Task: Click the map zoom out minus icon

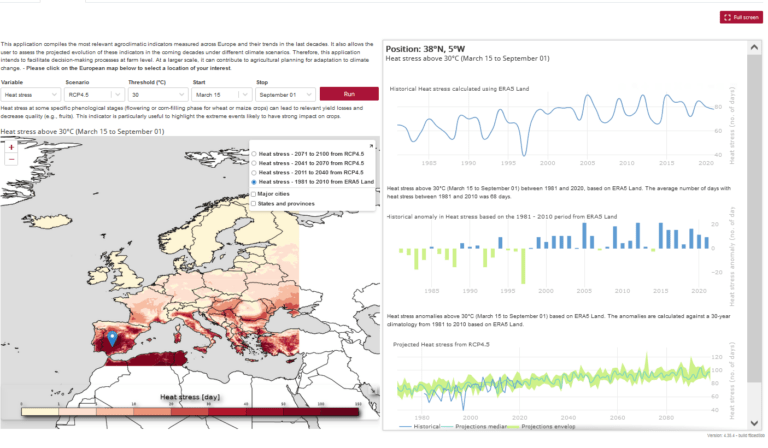Action: point(11,160)
